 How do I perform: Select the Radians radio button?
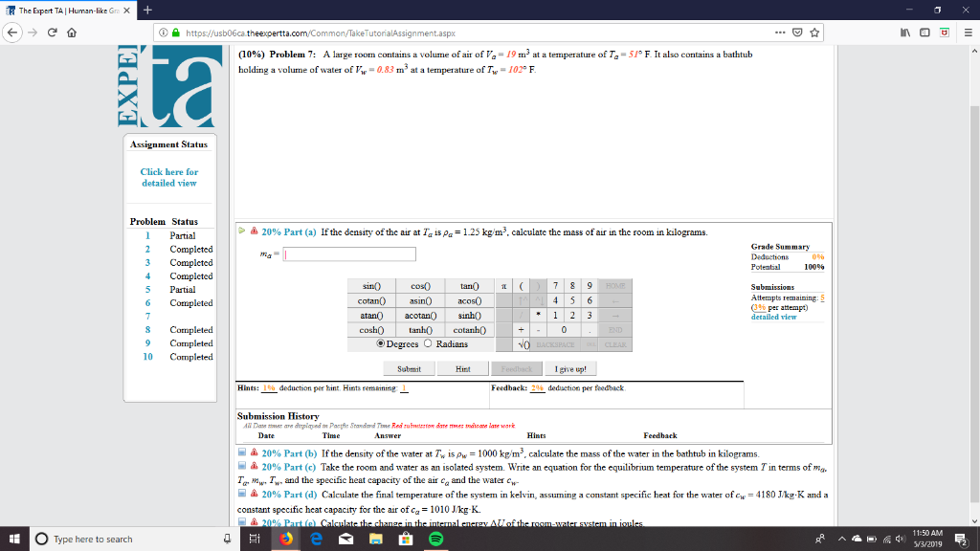pyautogui.click(x=428, y=342)
